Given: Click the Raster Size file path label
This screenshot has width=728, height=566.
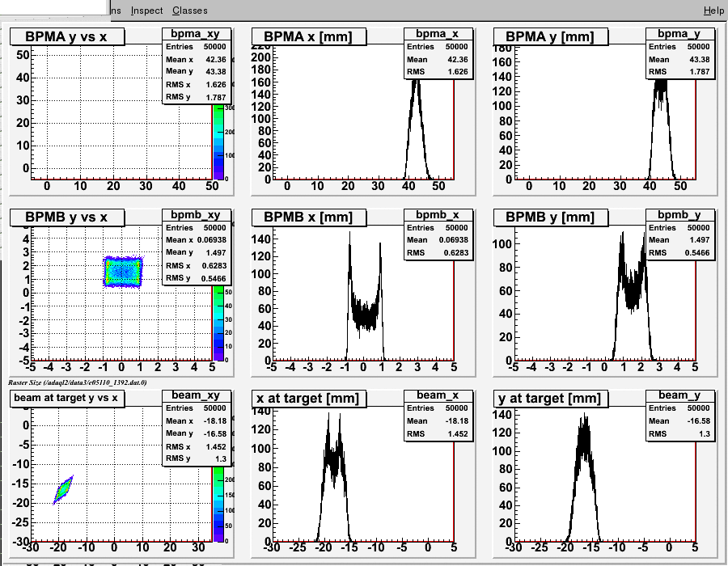Looking at the screenshot, I should pyautogui.click(x=78, y=382).
